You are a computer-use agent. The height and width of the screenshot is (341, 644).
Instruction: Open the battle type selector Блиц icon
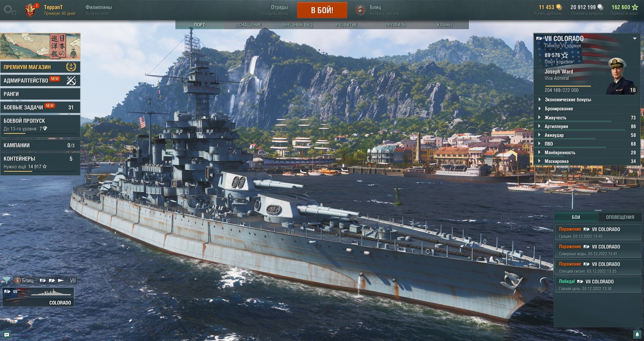point(361,10)
